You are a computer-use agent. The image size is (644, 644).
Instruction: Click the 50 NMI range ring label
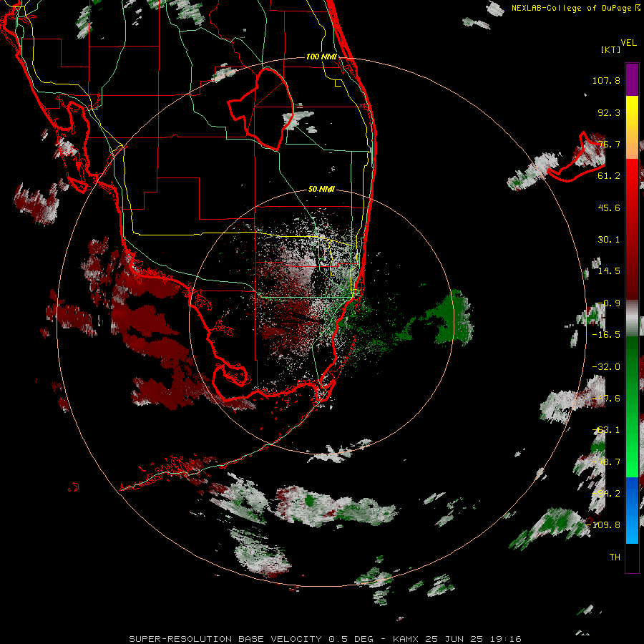321,190
